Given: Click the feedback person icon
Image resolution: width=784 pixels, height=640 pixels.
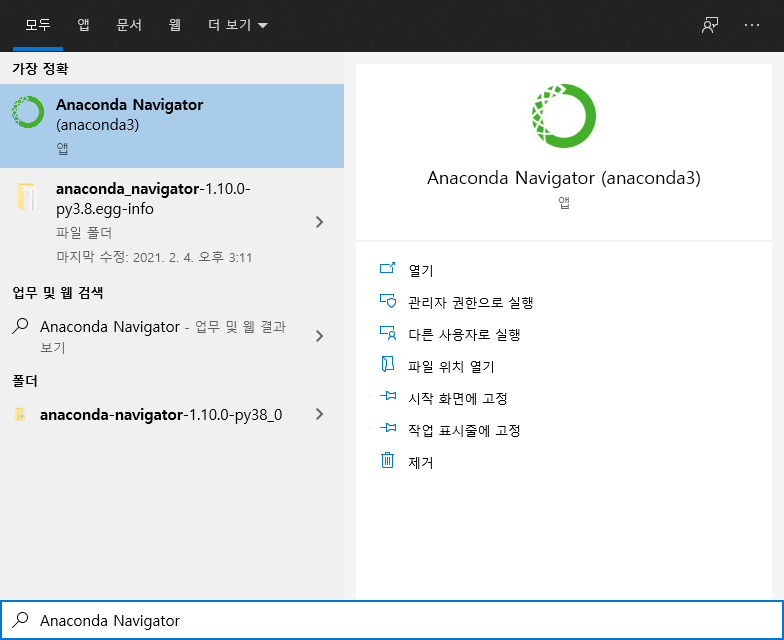Looking at the screenshot, I should click(710, 25).
